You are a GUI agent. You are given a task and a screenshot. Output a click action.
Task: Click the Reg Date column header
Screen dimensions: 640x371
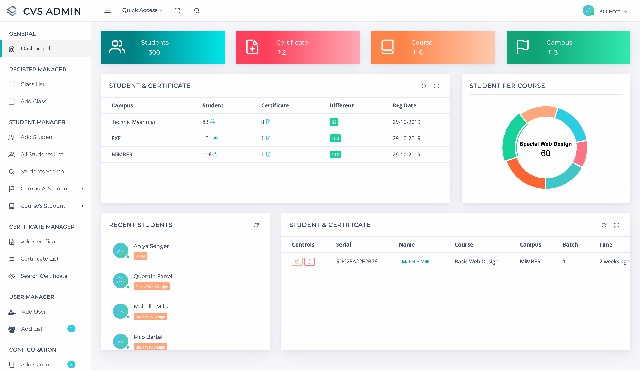pyautogui.click(x=404, y=105)
